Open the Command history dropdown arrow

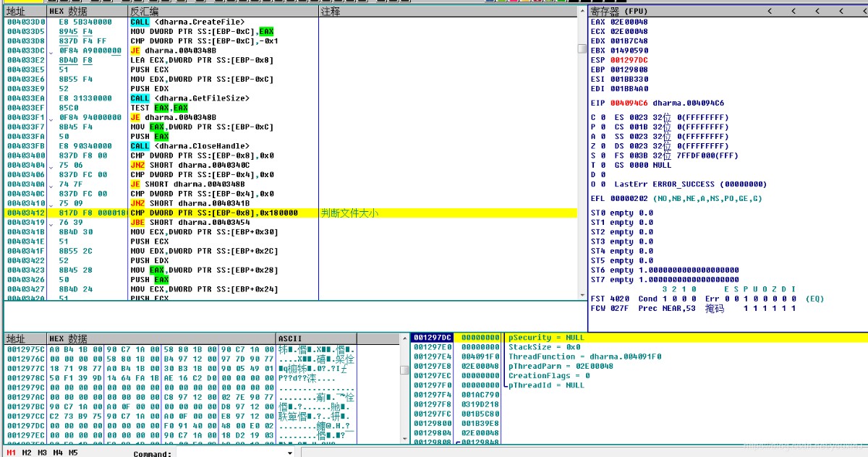click(291, 453)
